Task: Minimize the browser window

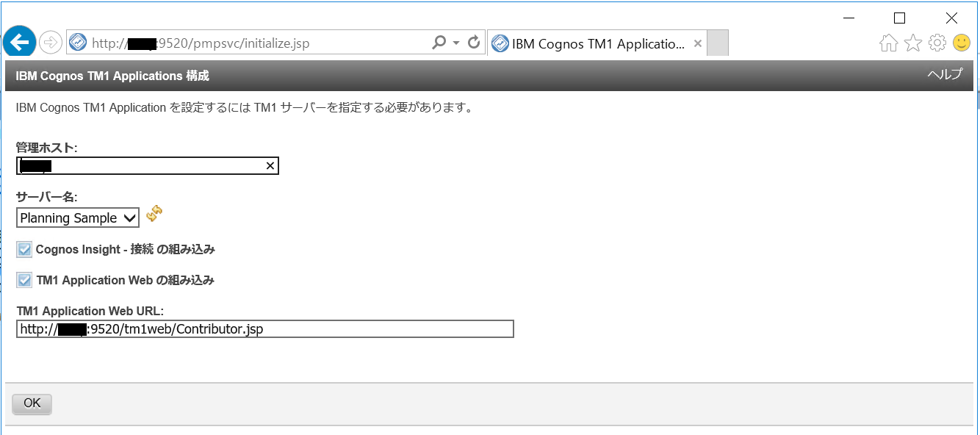Action: pos(849,18)
